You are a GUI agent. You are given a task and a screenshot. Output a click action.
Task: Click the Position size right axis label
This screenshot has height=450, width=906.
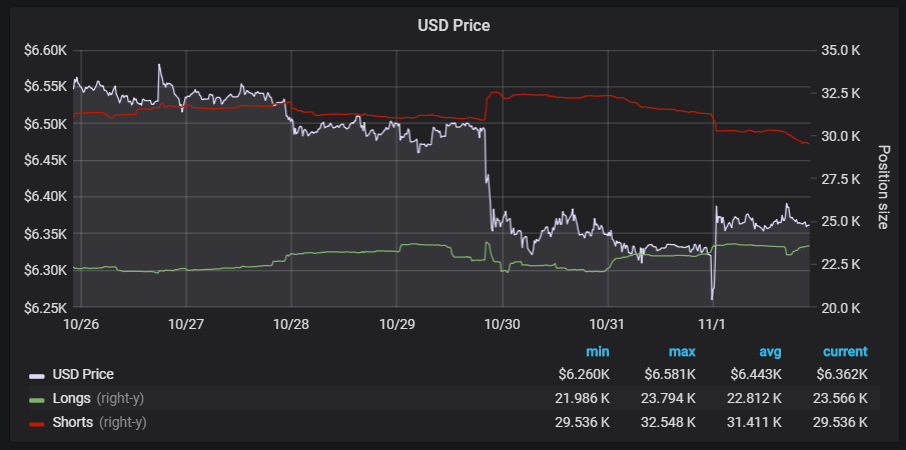[884, 187]
